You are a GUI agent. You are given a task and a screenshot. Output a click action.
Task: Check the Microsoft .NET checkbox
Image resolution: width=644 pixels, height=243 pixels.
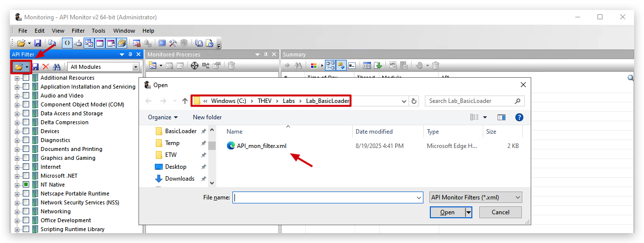coord(26,176)
